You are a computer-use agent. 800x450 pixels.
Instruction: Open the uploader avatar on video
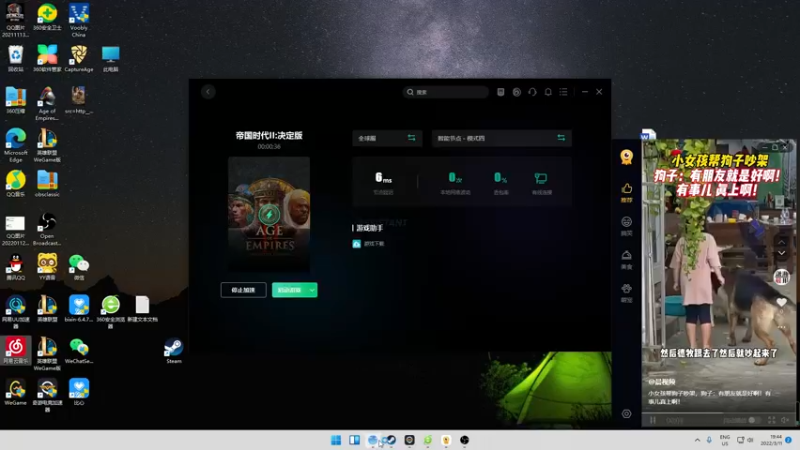(782, 277)
